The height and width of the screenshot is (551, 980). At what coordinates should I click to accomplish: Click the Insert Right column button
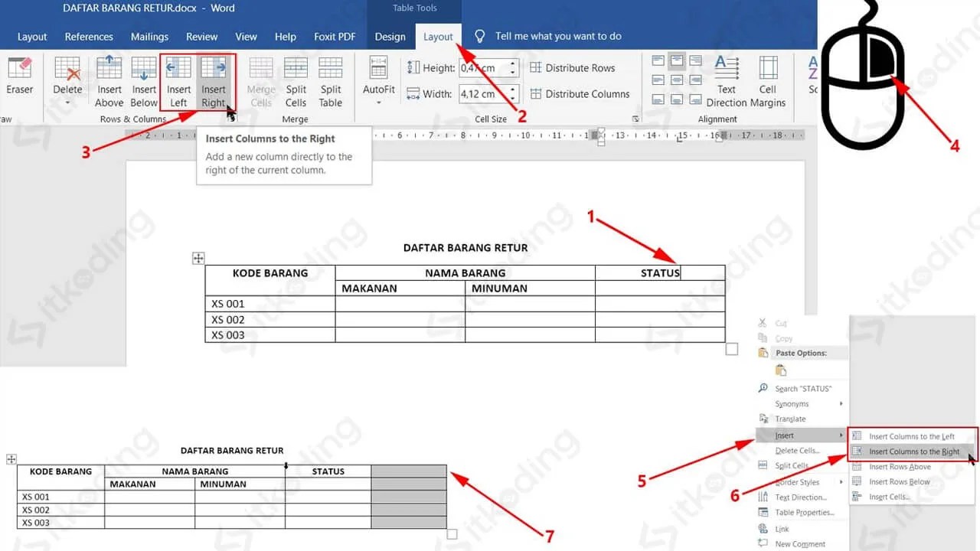[214, 82]
